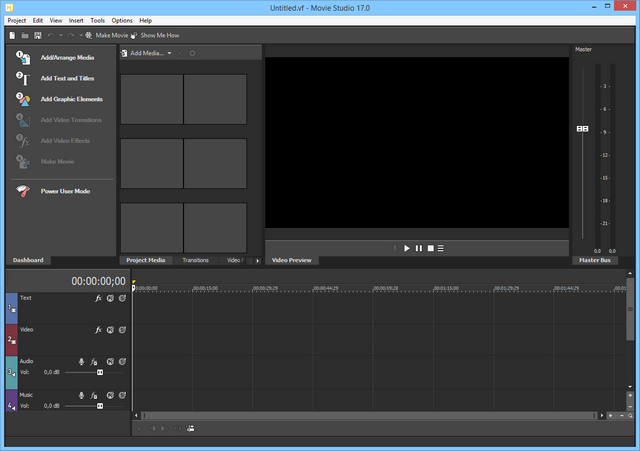The height and width of the screenshot is (451, 640).
Task: Minimize the Audio track using its number button
Action: [11, 372]
